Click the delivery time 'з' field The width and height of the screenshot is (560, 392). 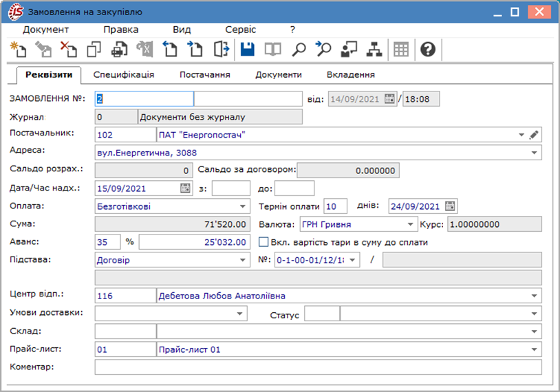coord(231,188)
